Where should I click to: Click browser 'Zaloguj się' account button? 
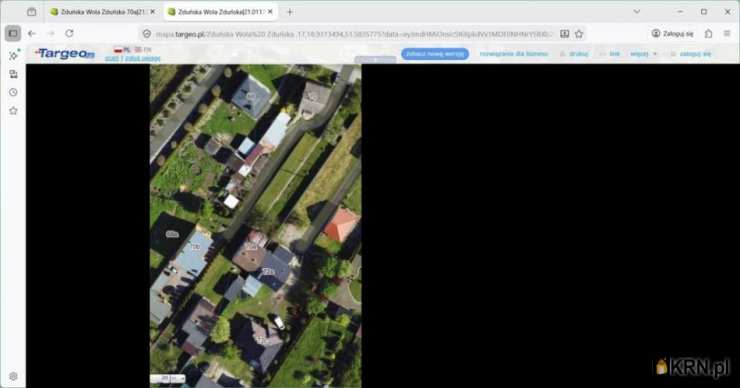tap(673, 34)
